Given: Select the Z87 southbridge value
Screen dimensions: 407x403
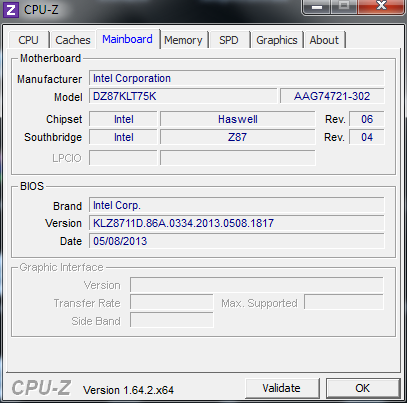Looking at the screenshot, I should tap(238, 137).
